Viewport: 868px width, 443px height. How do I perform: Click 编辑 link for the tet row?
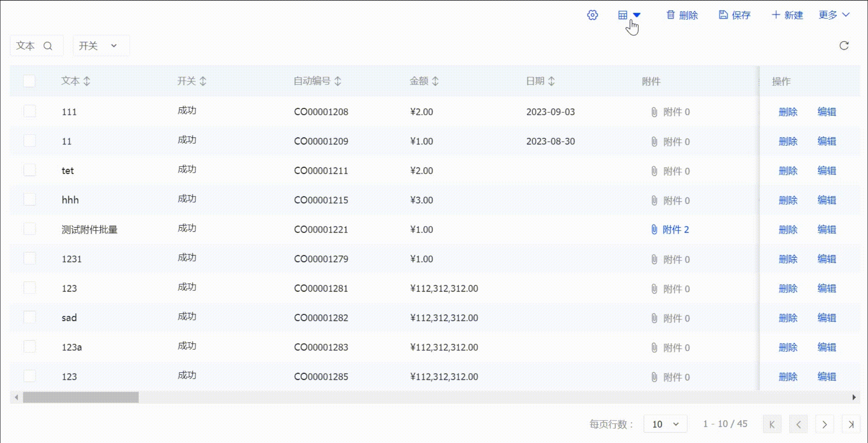[x=827, y=171]
